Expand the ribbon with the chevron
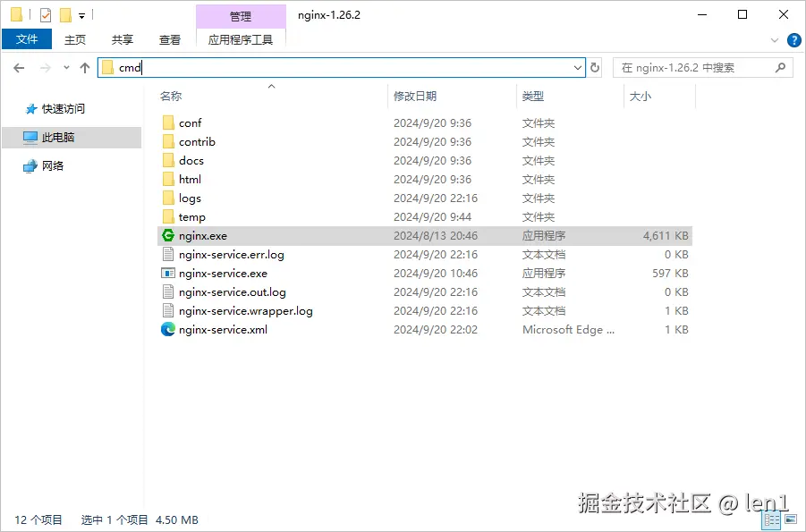 tap(775, 40)
